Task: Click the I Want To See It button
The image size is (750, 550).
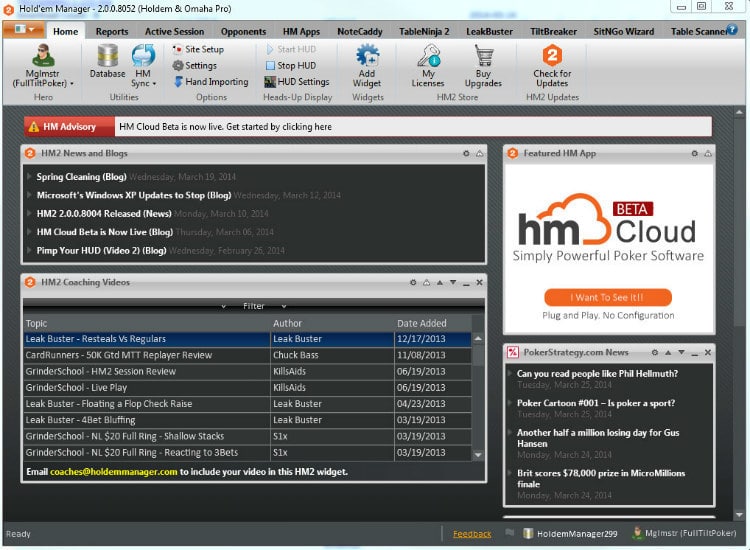Action: [x=608, y=297]
